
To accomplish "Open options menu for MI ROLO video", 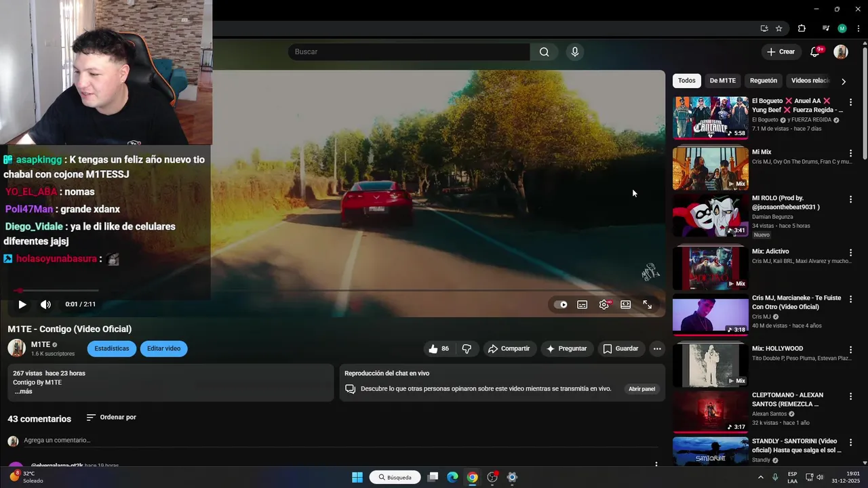I will (x=850, y=199).
